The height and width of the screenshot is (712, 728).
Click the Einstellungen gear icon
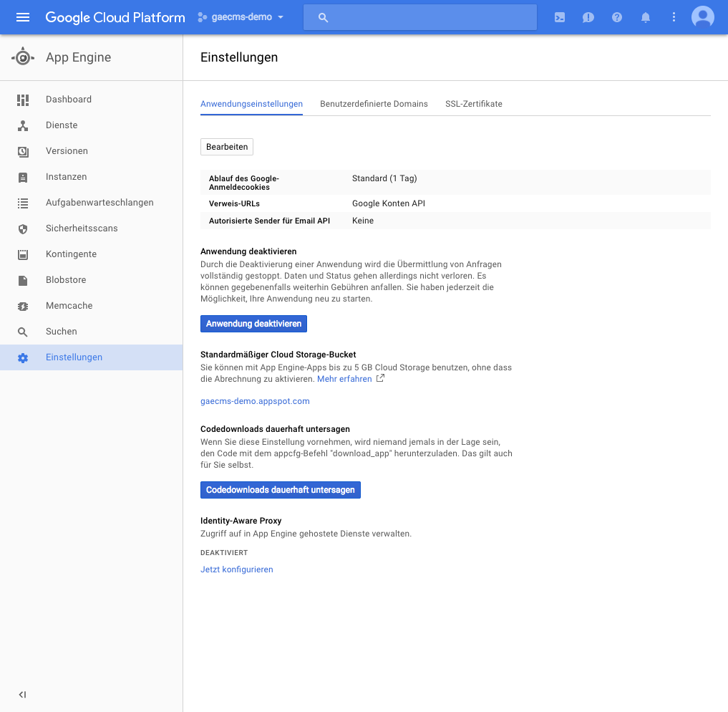coord(23,357)
